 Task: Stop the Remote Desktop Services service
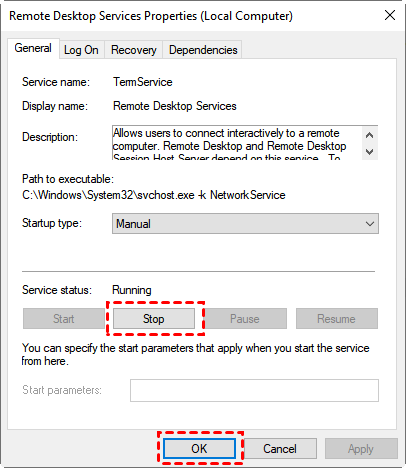(154, 319)
